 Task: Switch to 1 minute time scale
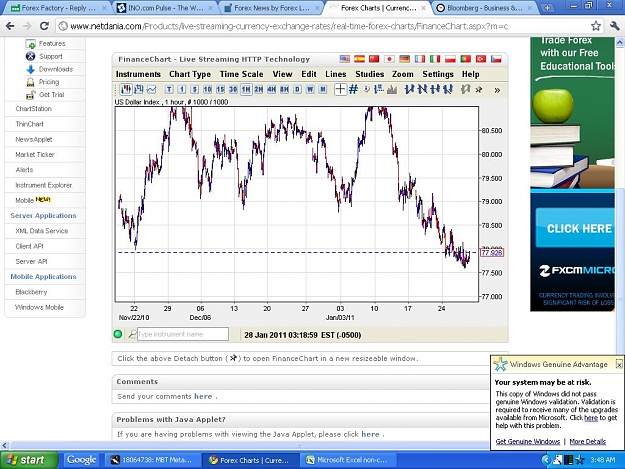pyautogui.click(x=182, y=90)
